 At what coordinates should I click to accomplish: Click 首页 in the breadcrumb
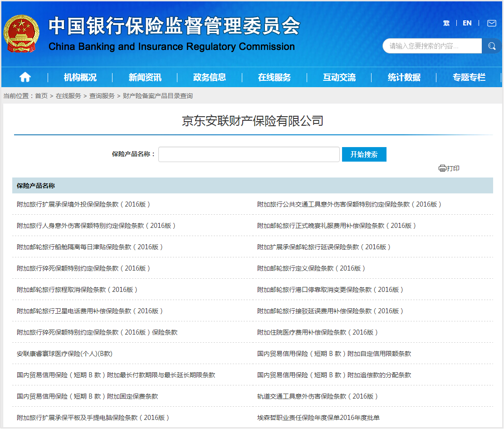pos(41,96)
